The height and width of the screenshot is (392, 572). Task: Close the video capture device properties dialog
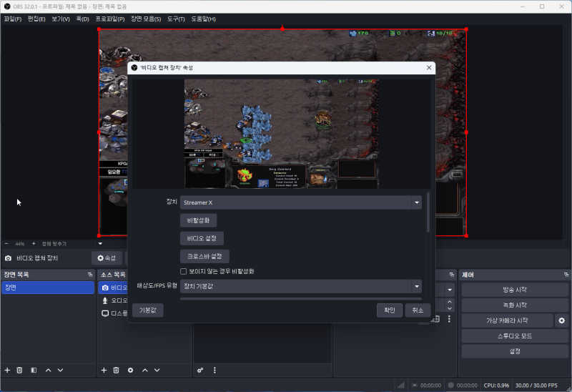click(x=429, y=67)
